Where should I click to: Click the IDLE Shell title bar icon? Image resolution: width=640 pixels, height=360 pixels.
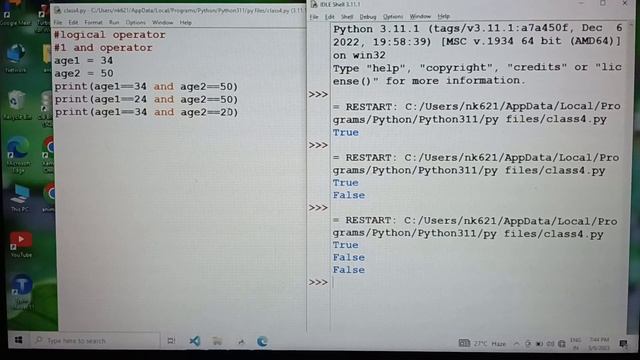[x=314, y=4]
